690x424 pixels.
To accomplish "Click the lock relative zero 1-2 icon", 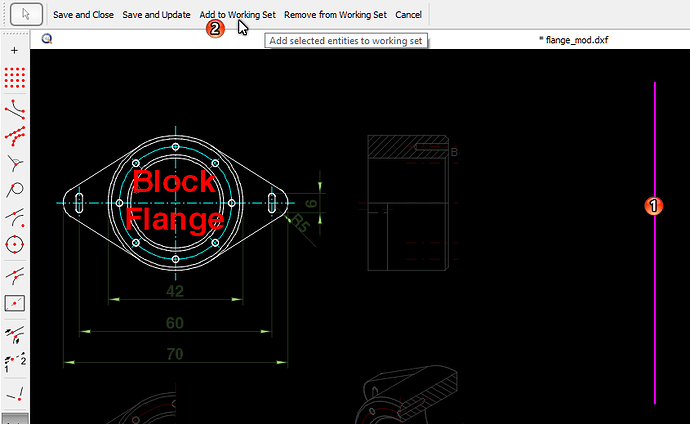I will click(x=15, y=362).
